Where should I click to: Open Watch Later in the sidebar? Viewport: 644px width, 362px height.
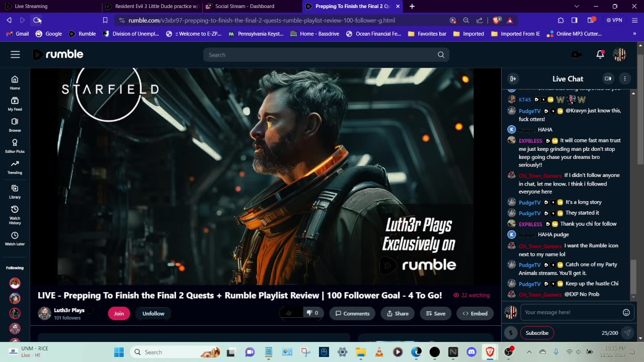pos(15,239)
